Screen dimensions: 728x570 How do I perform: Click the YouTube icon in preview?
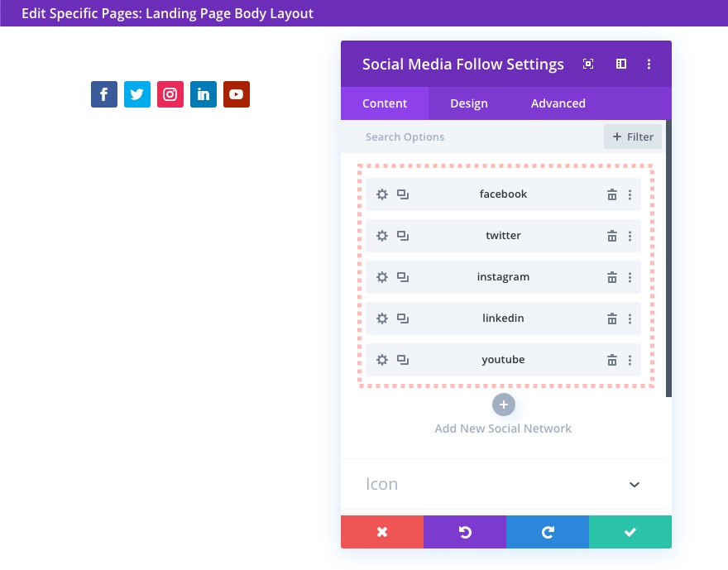(x=237, y=94)
